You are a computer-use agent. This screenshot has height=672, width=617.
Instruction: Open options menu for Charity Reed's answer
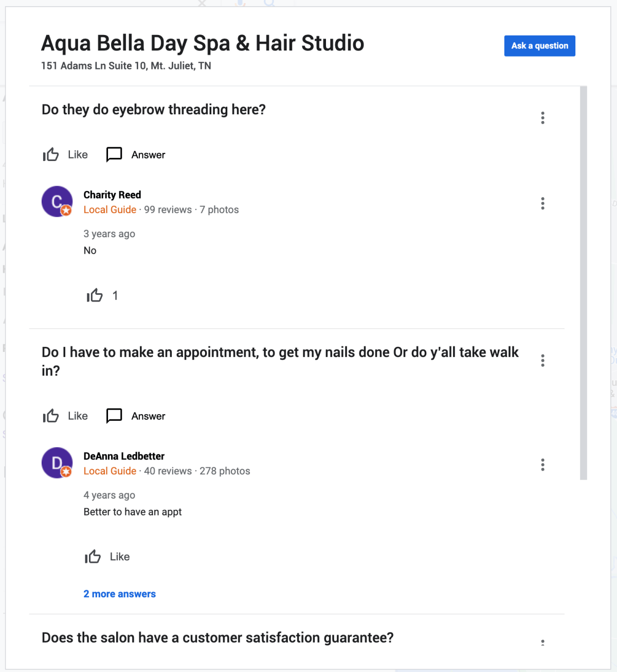pos(542,203)
